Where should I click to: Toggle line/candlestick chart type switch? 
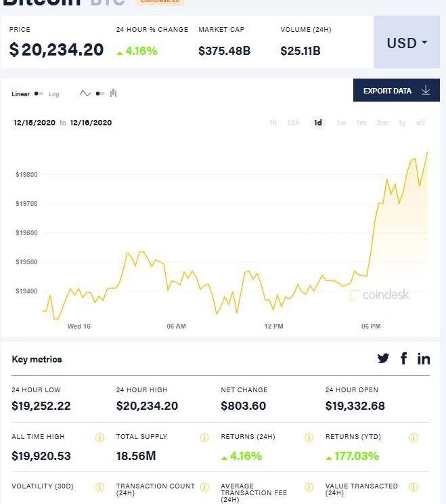point(100,93)
